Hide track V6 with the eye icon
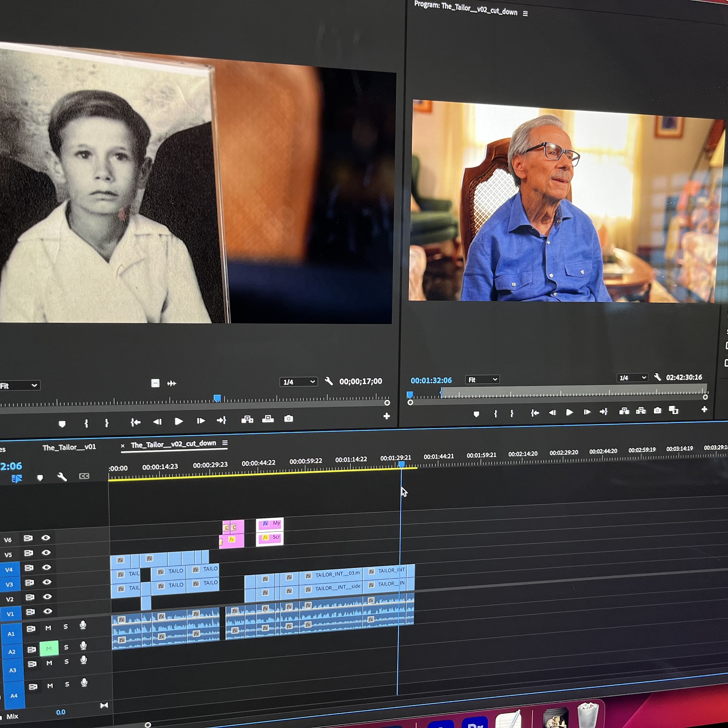The height and width of the screenshot is (728, 728). tap(46, 538)
